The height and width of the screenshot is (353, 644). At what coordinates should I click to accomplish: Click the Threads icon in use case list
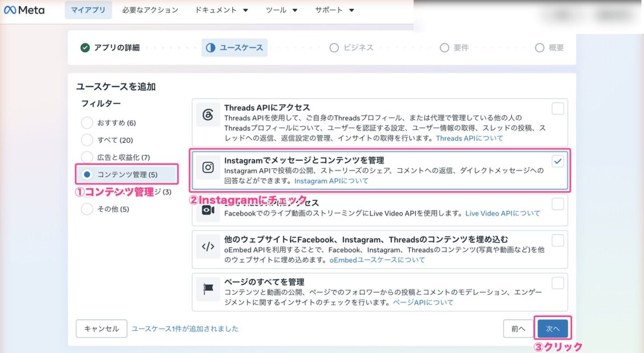(208, 115)
